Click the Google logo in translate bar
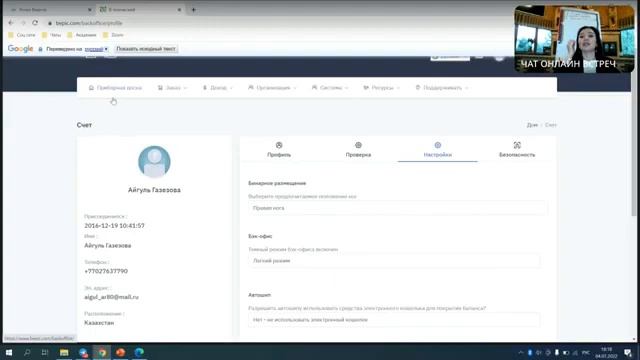Image resolution: width=640 pixels, height=360 pixels. [x=20, y=49]
